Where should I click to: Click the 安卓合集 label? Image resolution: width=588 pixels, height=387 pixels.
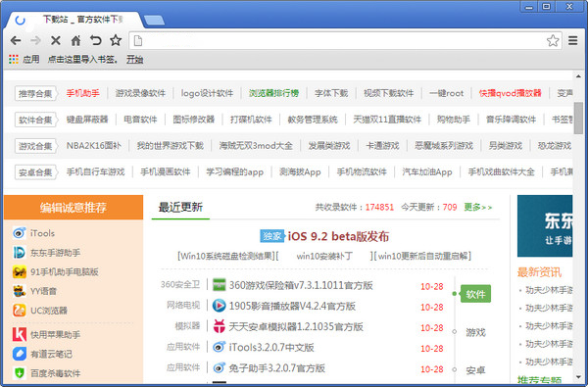(x=35, y=172)
